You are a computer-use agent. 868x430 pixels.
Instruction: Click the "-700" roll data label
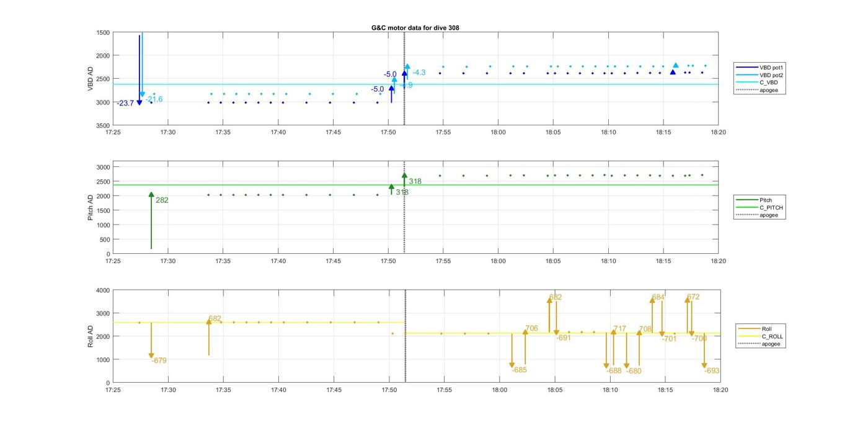coord(699,338)
